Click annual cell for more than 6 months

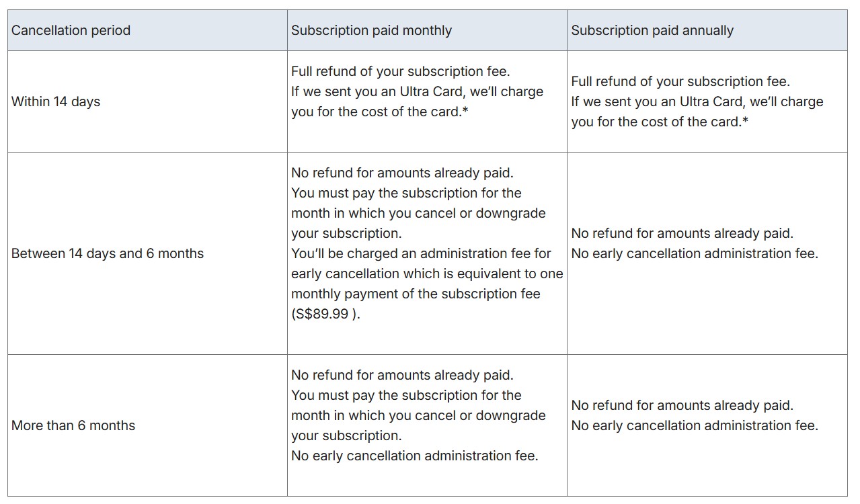click(707, 425)
